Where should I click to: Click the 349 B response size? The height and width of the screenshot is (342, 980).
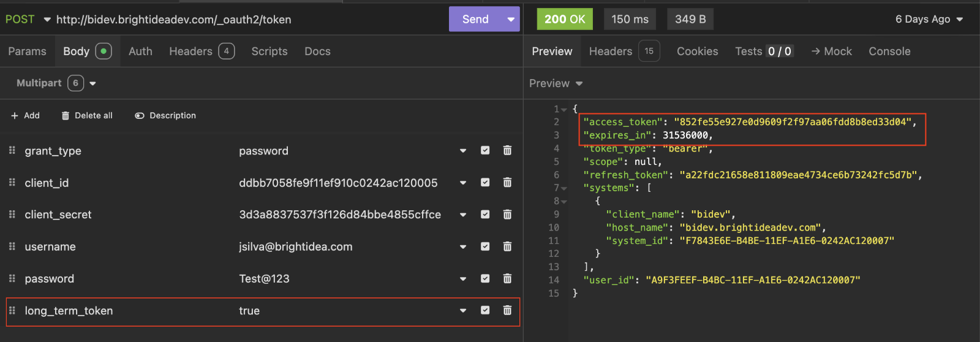tap(690, 19)
